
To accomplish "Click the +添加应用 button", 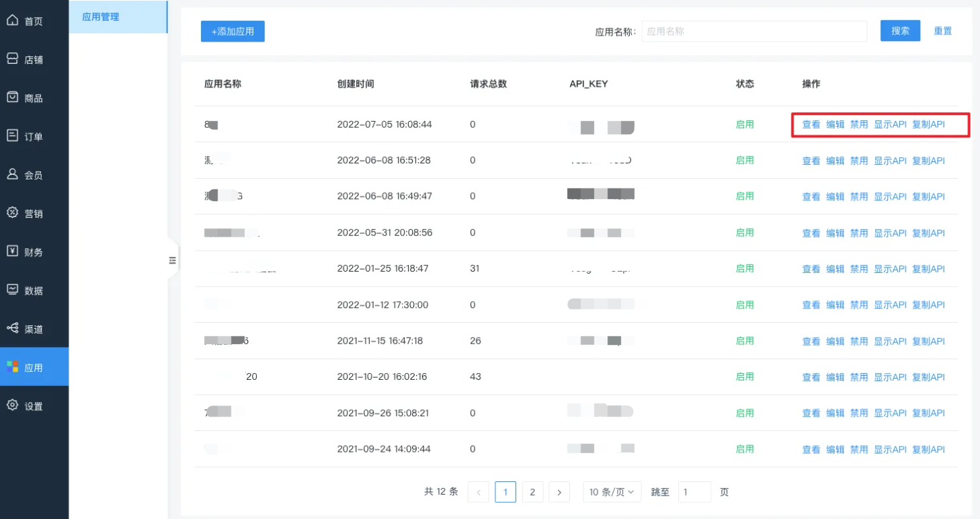I will (233, 31).
